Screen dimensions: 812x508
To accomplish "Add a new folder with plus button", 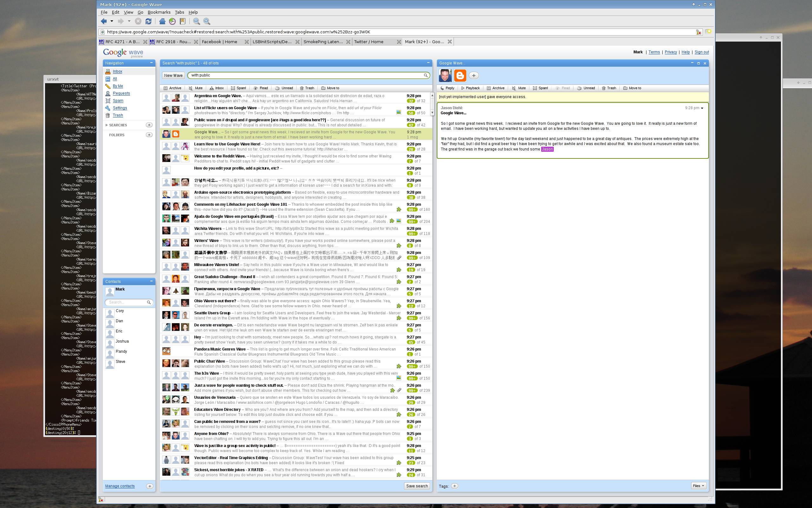I will pyautogui.click(x=149, y=135).
